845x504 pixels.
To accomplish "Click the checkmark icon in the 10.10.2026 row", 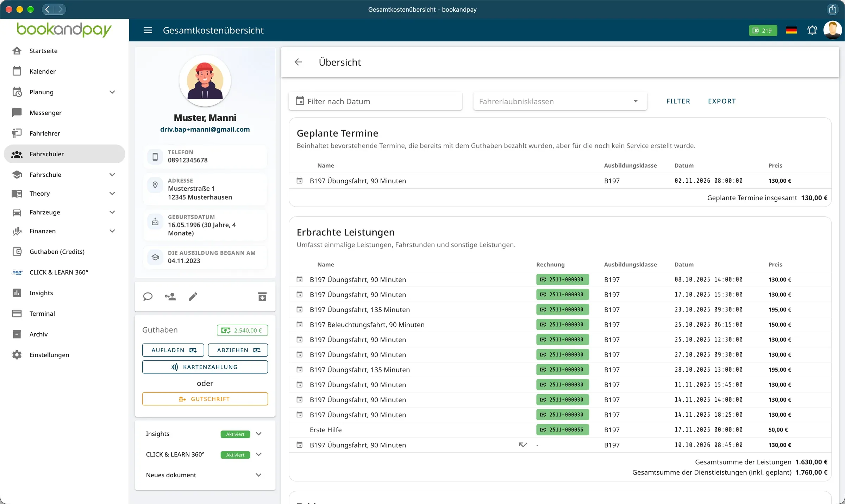I will pos(523,445).
